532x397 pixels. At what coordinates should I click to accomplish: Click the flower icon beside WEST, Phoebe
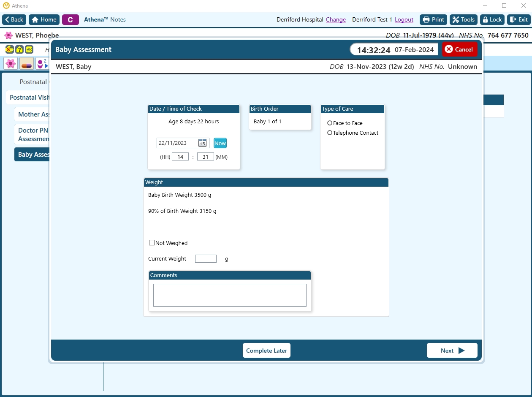[x=8, y=35]
